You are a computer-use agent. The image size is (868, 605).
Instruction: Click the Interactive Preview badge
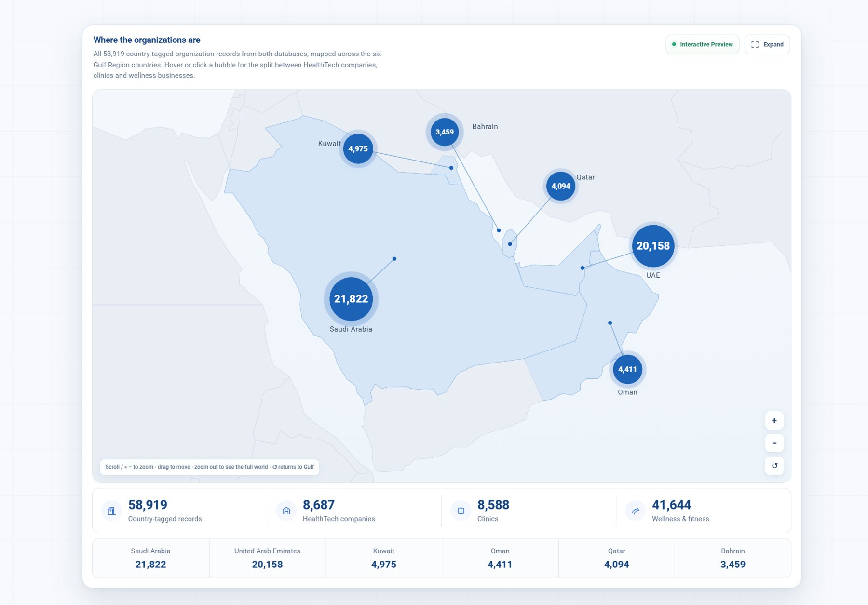[702, 44]
